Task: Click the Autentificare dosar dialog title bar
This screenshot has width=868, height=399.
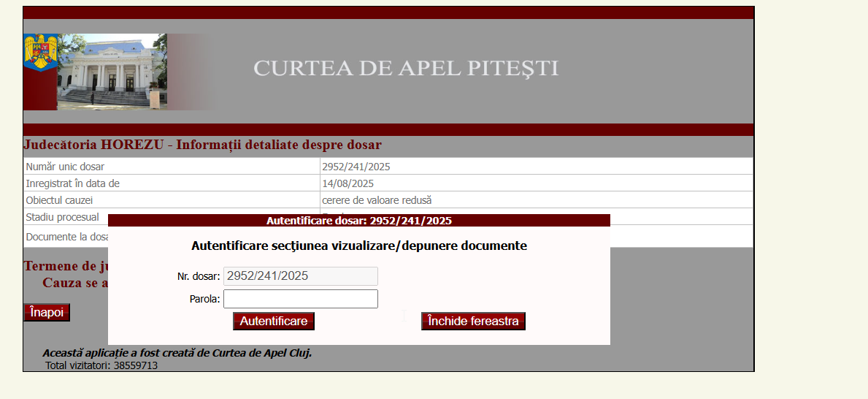Action: coord(358,221)
